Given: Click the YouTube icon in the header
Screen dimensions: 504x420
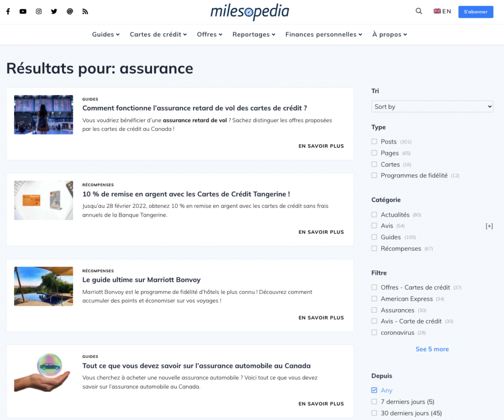Looking at the screenshot, I should pyautogui.click(x=23, y=11).
